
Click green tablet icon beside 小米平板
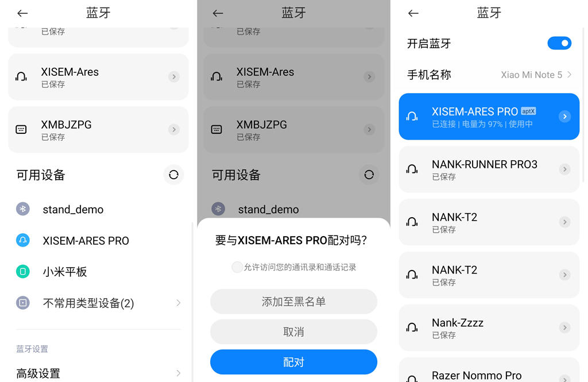(x=23, y=271)
